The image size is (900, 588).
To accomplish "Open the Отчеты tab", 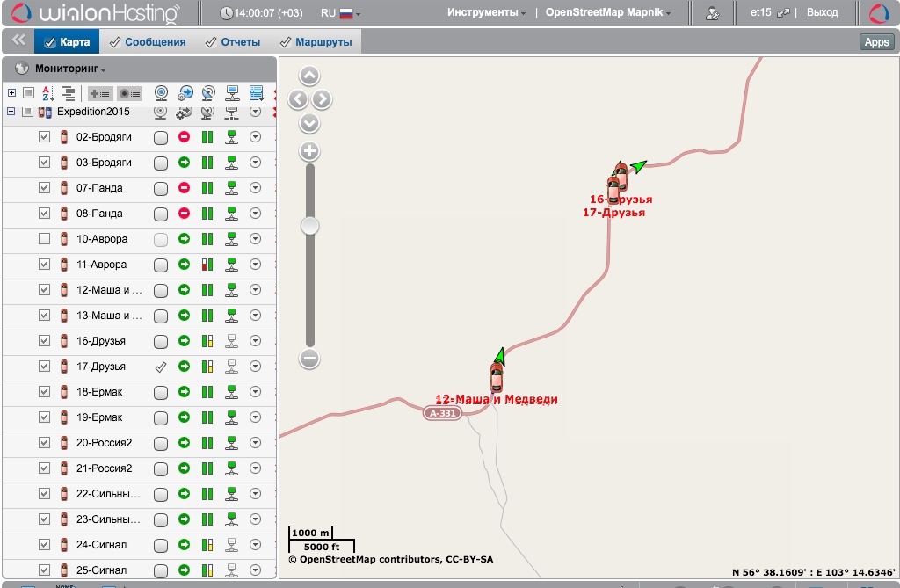I will [233, 42].
